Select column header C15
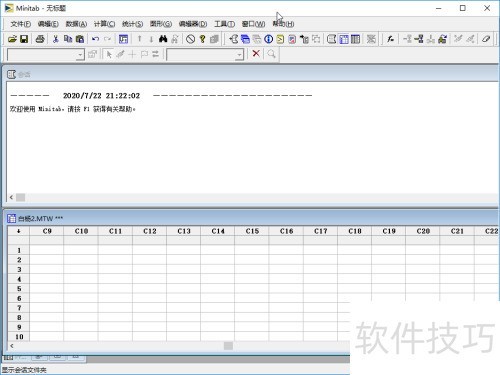This screenshot has width=500, height=375. point(252,231)
